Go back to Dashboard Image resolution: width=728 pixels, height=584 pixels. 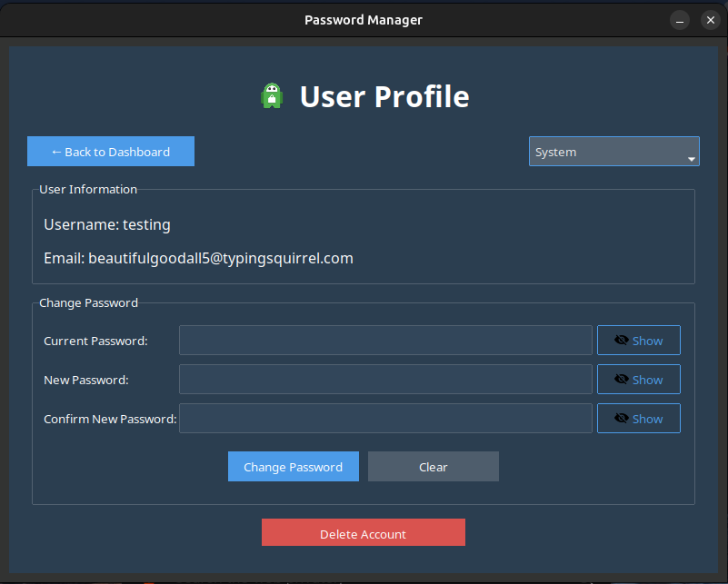(111, 152)
